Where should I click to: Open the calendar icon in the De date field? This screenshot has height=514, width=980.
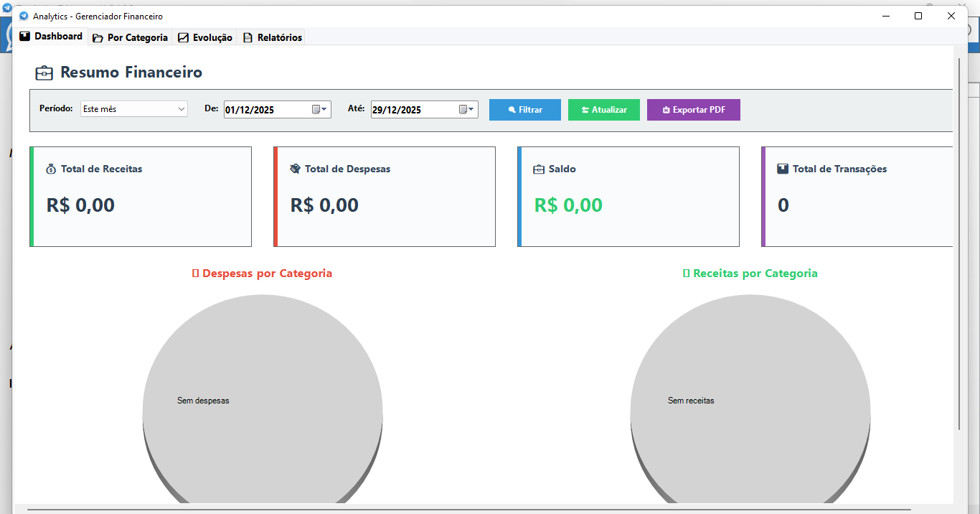(x=316, y=110)
